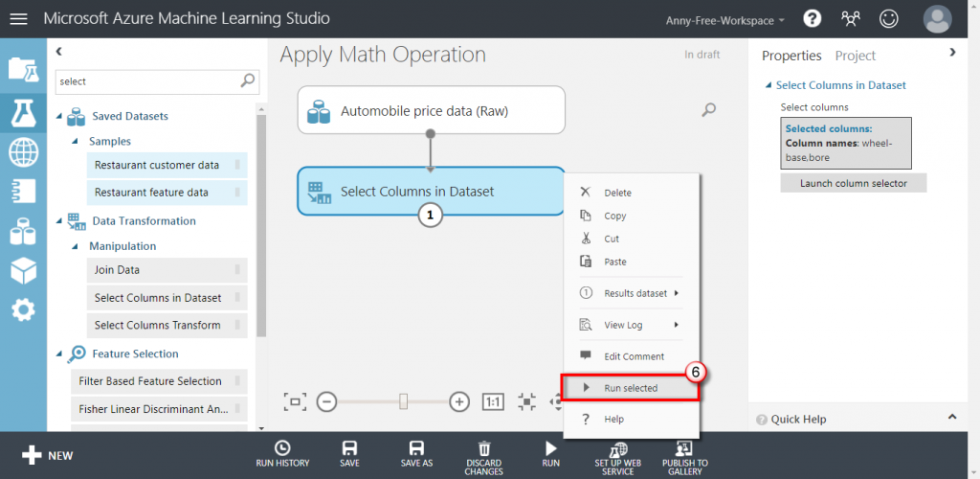Screen dimensions: 980x479
Task: Select the Filter Based Feature Selection module
Action: pos(159,381)
